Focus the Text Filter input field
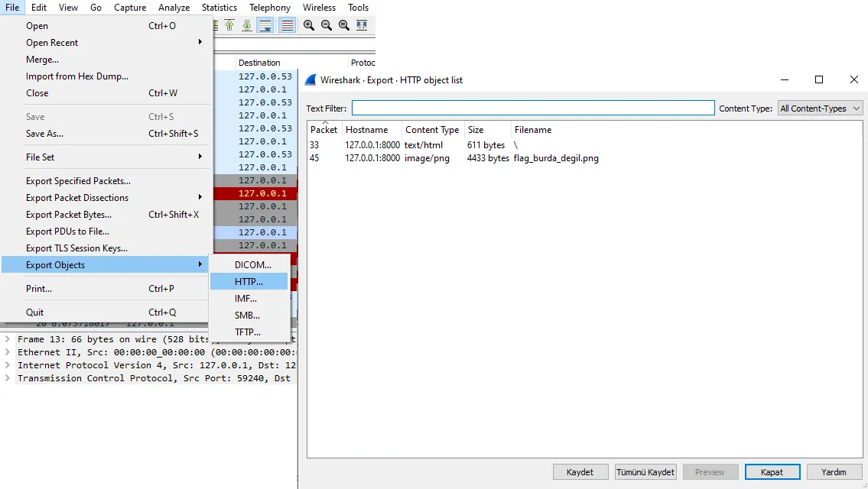 (533, 108)
